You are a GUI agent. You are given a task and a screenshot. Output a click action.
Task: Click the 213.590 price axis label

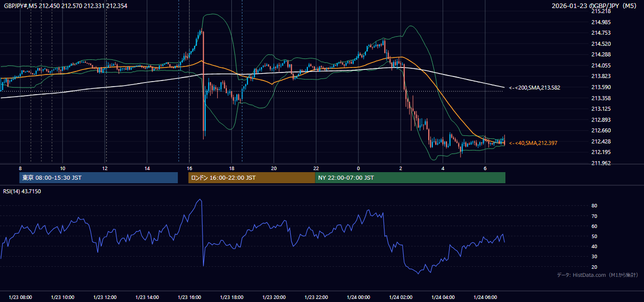tap(601, 87)
